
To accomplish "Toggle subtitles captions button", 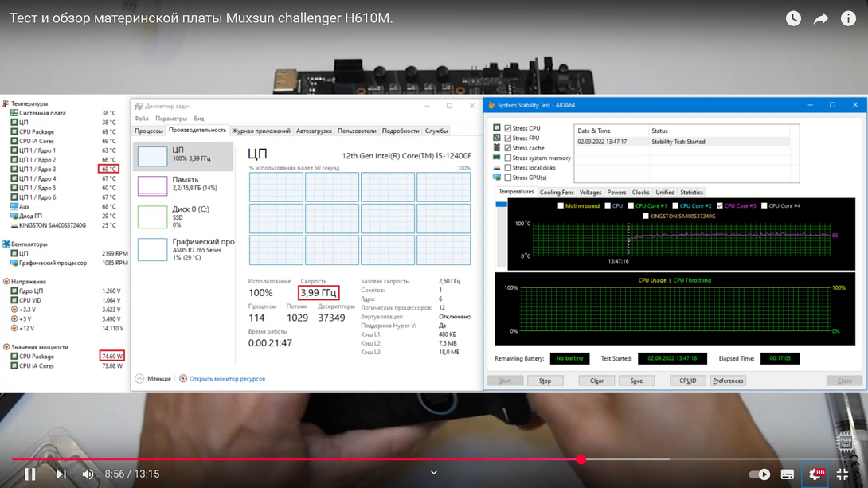I will 788,474.
